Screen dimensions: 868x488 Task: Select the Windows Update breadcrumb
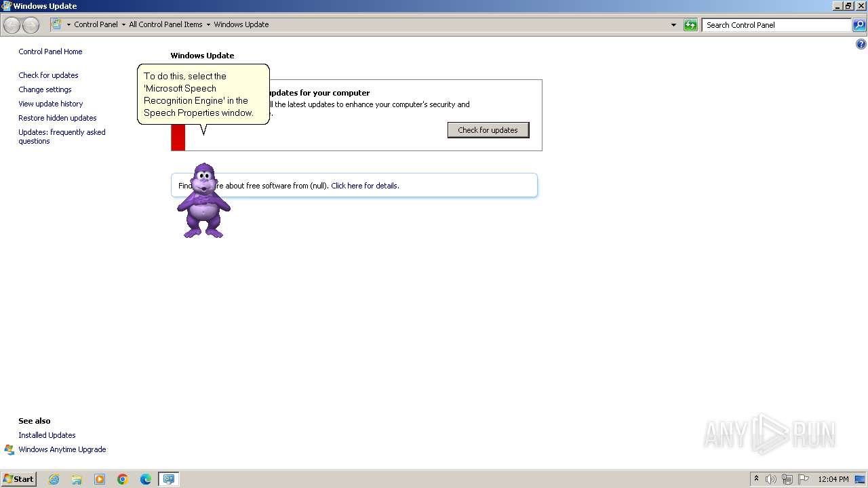[x=241, y=24]
